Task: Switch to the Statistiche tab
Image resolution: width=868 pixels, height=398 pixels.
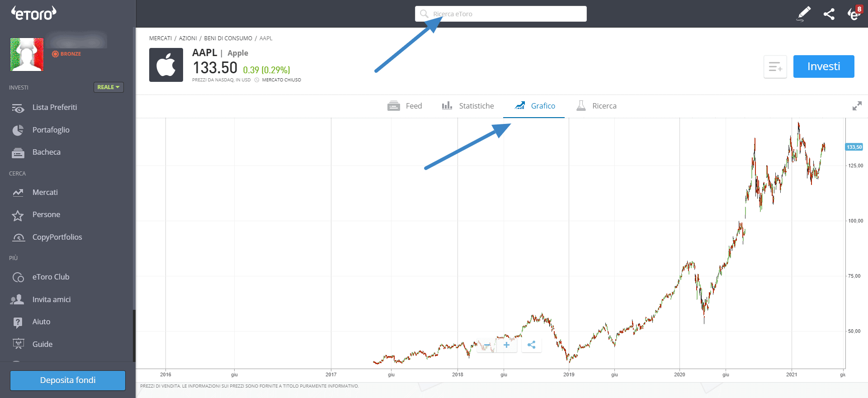Action: tap(467, 106)
